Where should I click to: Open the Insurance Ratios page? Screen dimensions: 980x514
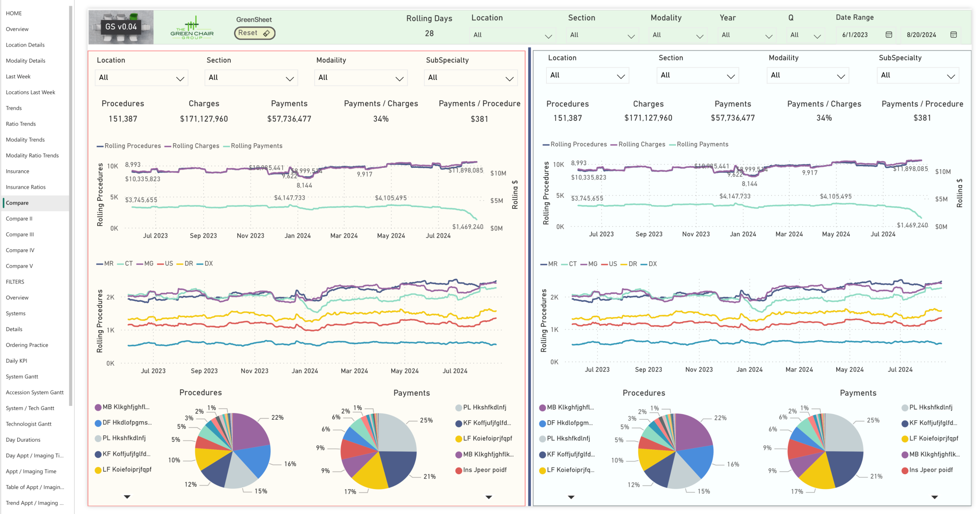pyautogui.click(x=26, y=187)
